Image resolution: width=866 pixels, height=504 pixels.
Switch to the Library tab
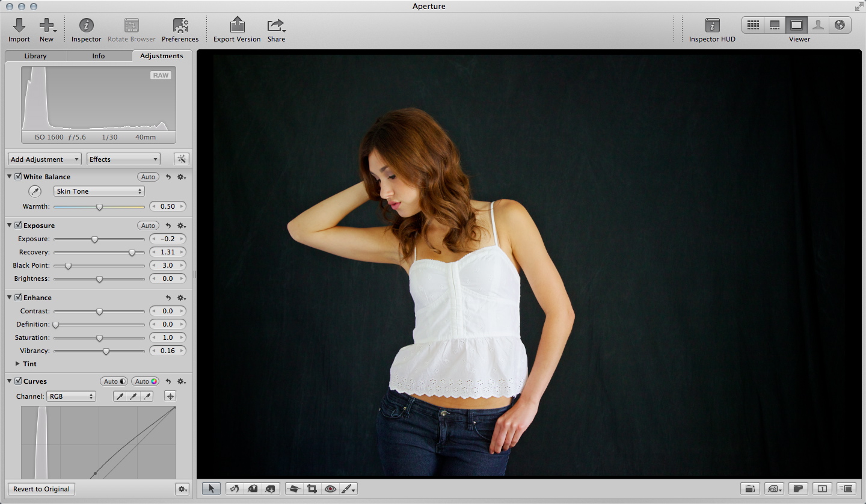pyautogui.click(x=35, y=56)
